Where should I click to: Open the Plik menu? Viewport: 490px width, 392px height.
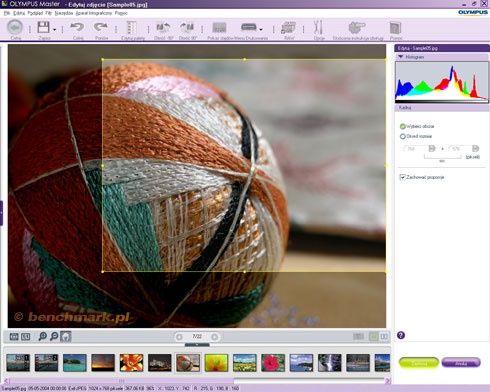point(7,13)
